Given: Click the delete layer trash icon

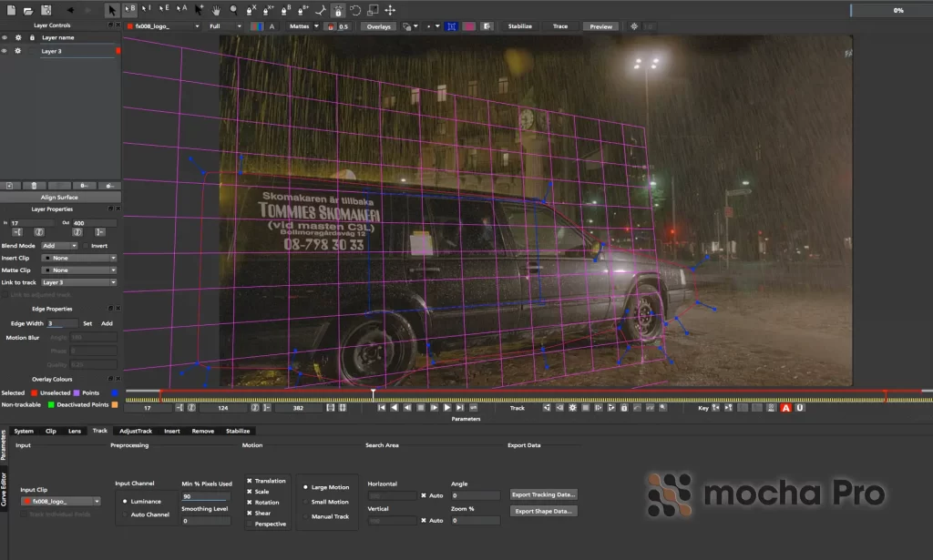Looking at the screenshot, I should coord(34,185).
